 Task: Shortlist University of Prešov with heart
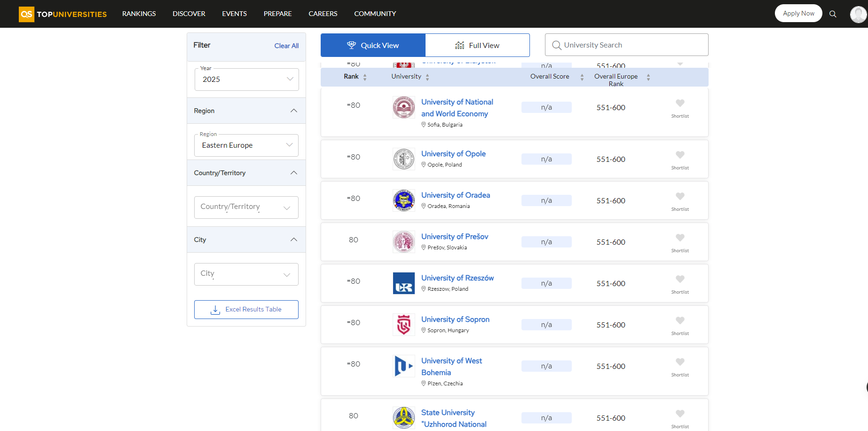click(680, 238)
